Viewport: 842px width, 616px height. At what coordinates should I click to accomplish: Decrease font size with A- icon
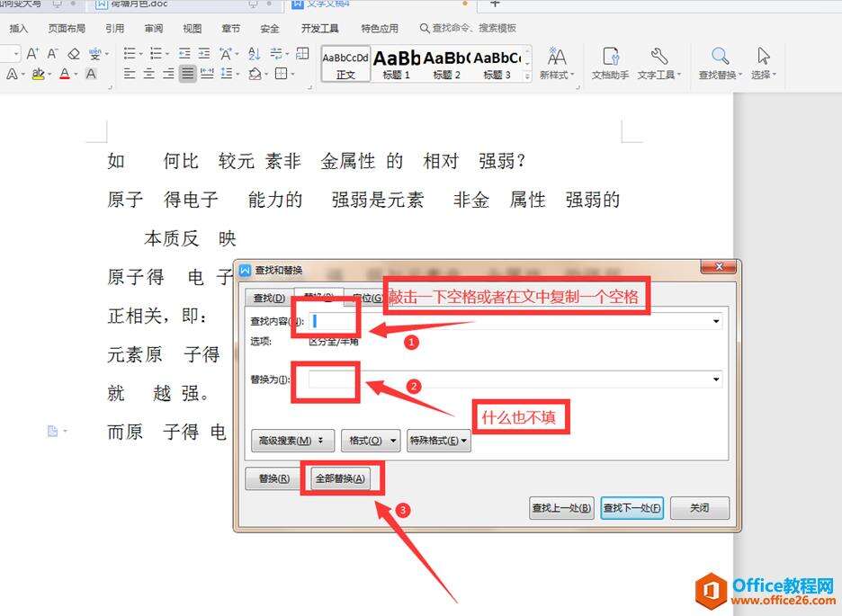click(x=52, y=54)
